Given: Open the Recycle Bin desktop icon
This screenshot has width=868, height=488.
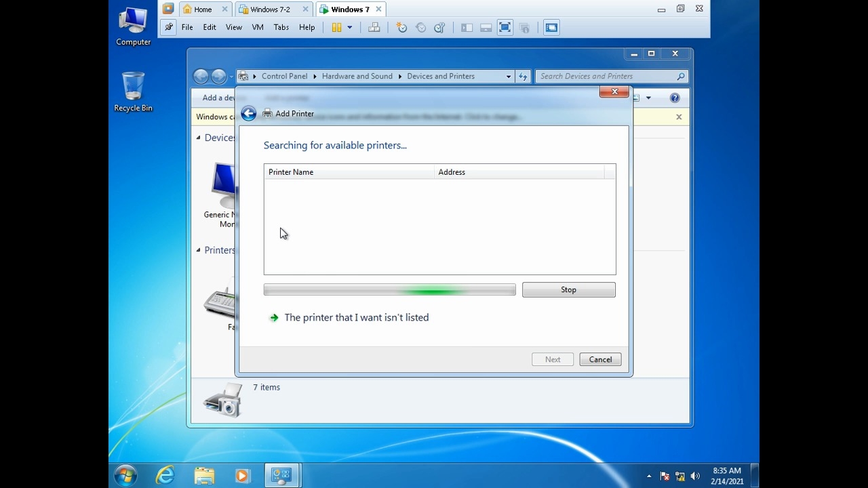Looking at the screenshot, I should click(x=133, y=91).
